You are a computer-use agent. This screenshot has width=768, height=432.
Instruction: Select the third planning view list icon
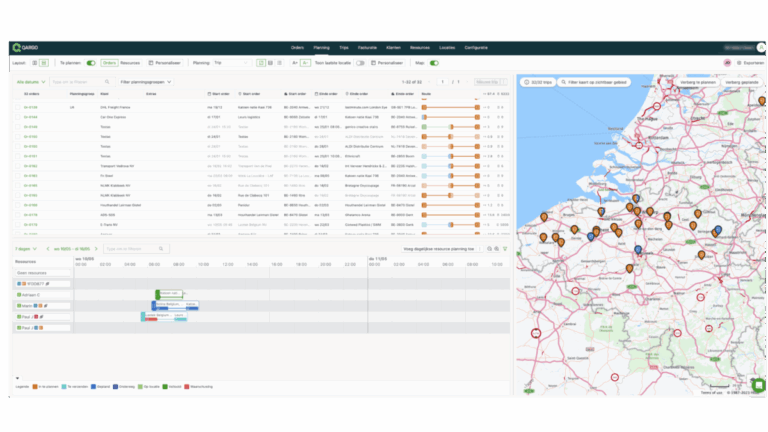coord(280,63)
